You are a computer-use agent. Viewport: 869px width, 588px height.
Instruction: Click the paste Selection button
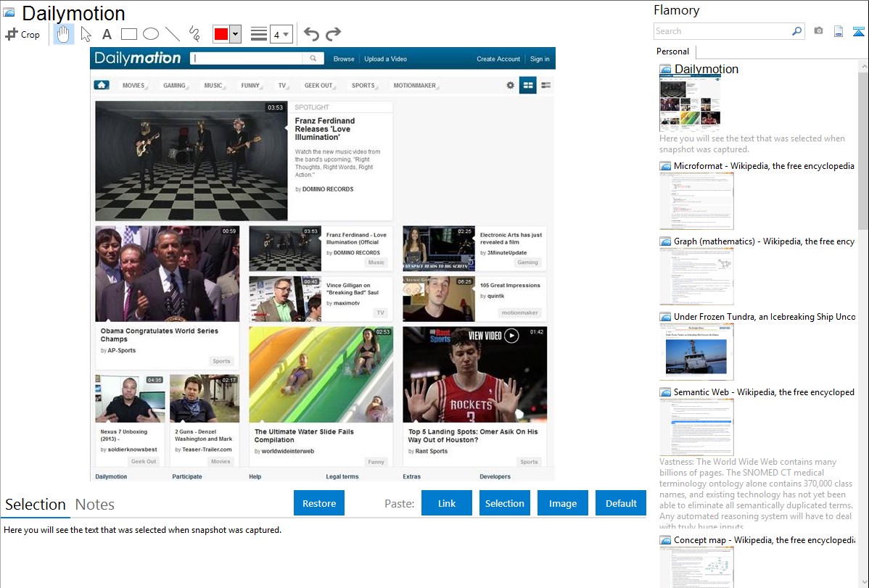pyautogui.click(x=505, y=503)
